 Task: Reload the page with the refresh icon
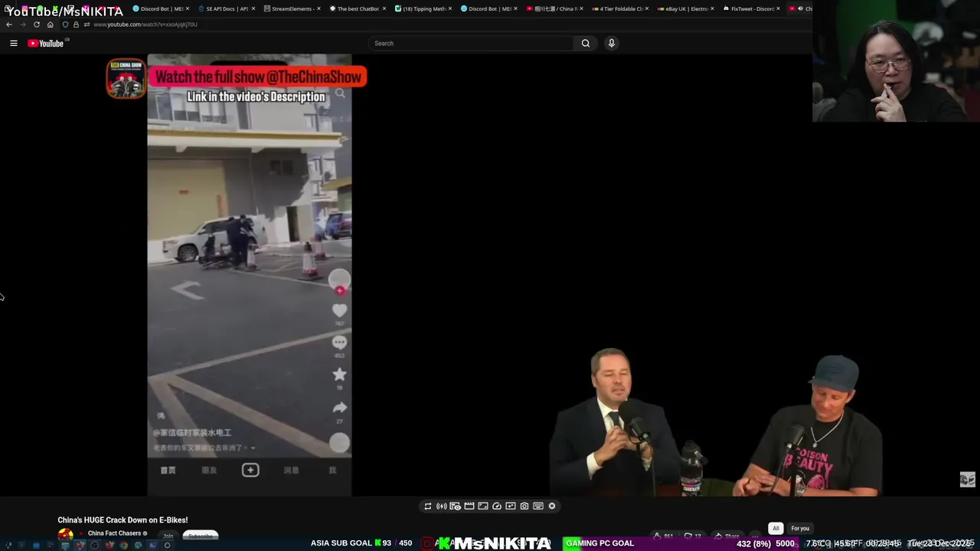36,24
